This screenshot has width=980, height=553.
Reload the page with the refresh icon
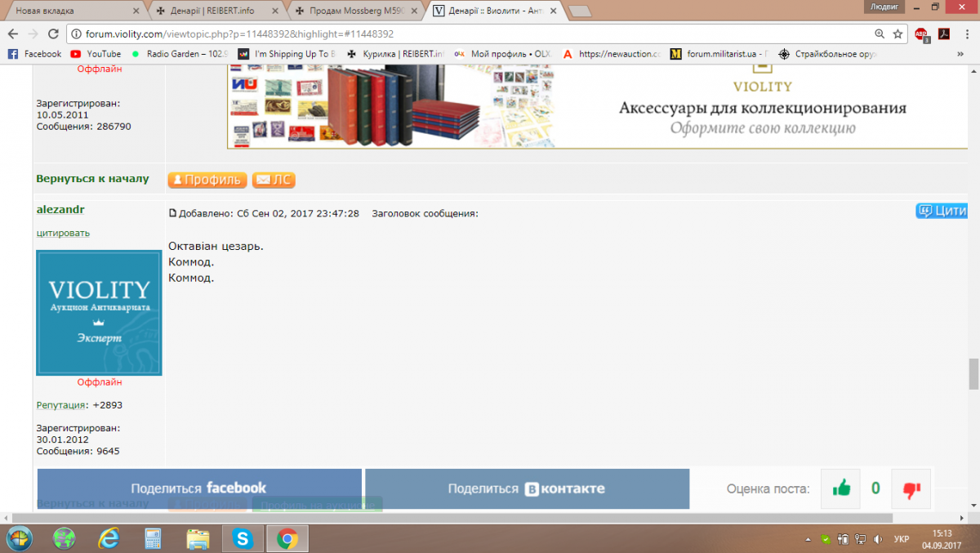[53, 34]
